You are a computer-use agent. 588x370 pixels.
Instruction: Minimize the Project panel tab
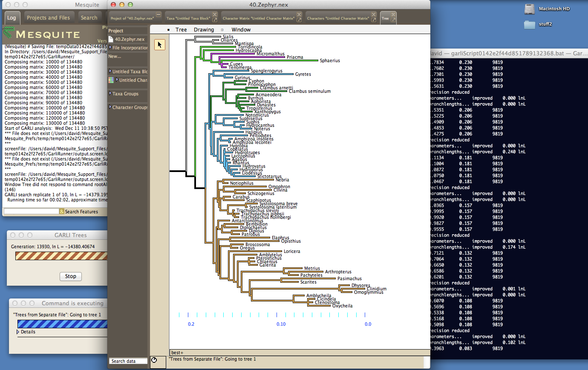(x=159, y=14)
